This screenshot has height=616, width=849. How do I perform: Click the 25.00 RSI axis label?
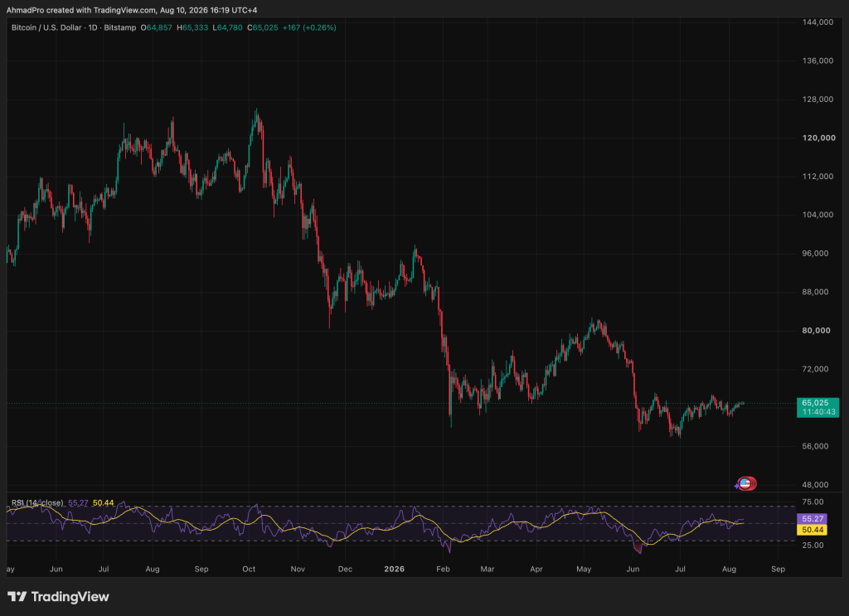pos(813,545)
